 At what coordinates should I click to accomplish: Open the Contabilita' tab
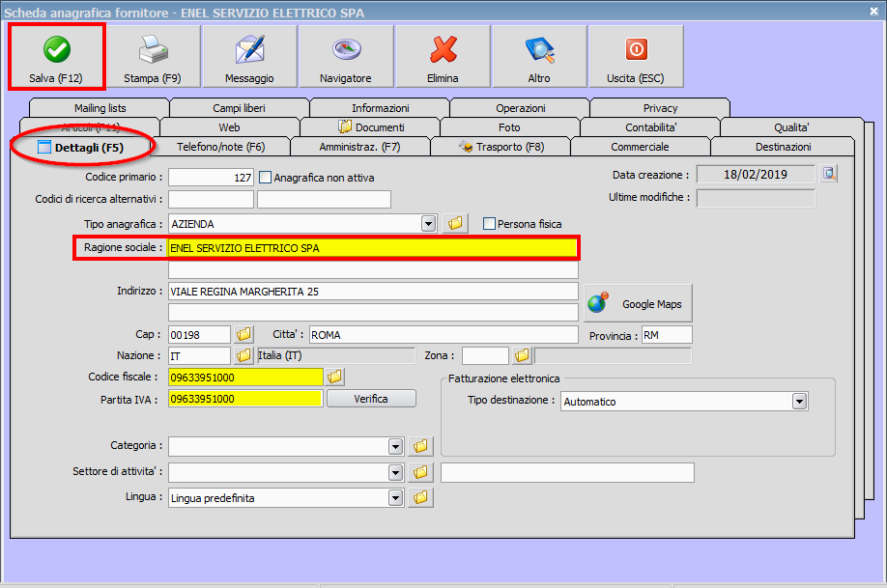tap(650, 127)
